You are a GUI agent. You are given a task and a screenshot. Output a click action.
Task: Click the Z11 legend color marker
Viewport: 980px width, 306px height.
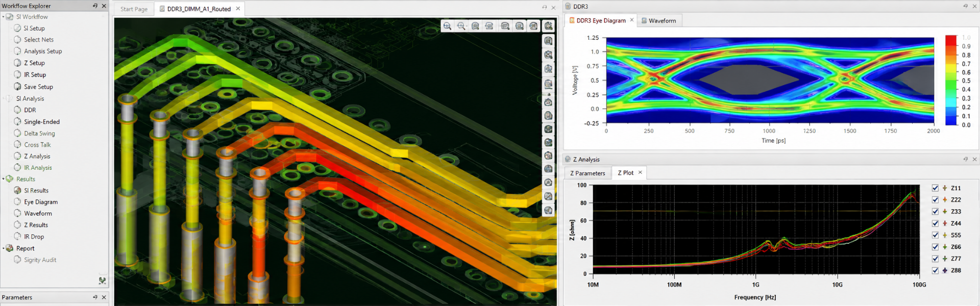tap(945, 188)
